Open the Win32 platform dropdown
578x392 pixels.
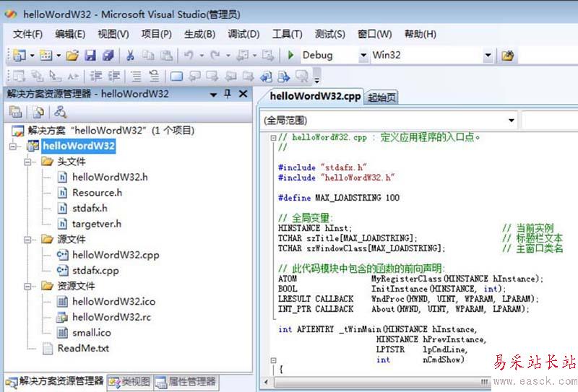click(x=488, y=56)
